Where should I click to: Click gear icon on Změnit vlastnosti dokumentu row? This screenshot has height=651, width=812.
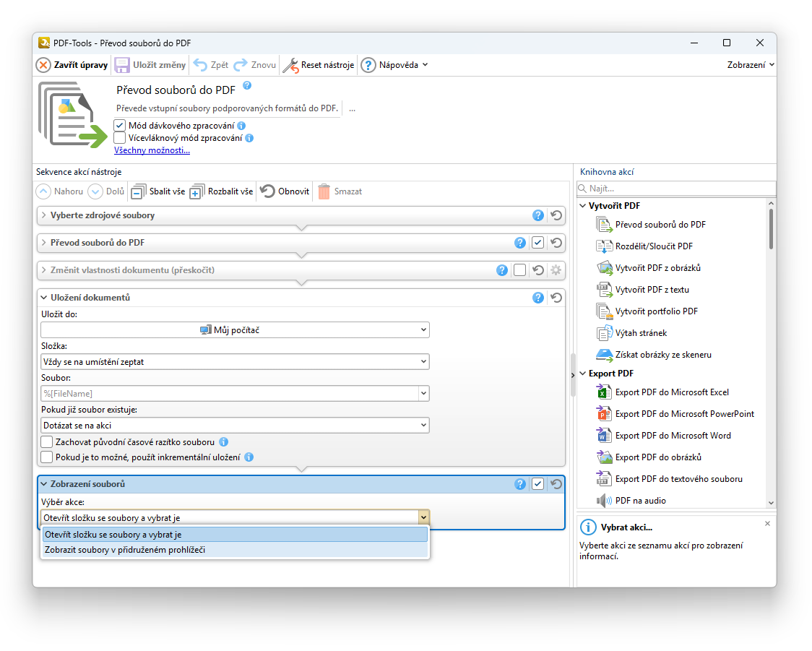click(x=556, y=270)
